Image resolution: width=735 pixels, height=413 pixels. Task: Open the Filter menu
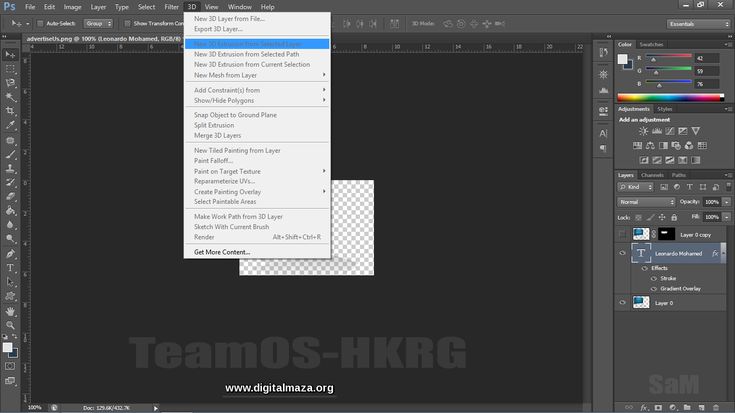pos(171,7)
